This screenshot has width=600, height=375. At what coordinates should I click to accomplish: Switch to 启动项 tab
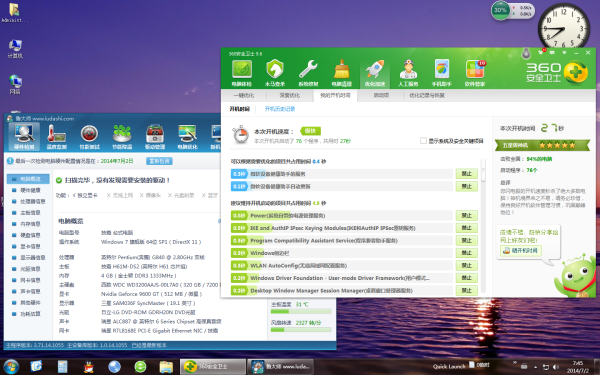point(381,95)
